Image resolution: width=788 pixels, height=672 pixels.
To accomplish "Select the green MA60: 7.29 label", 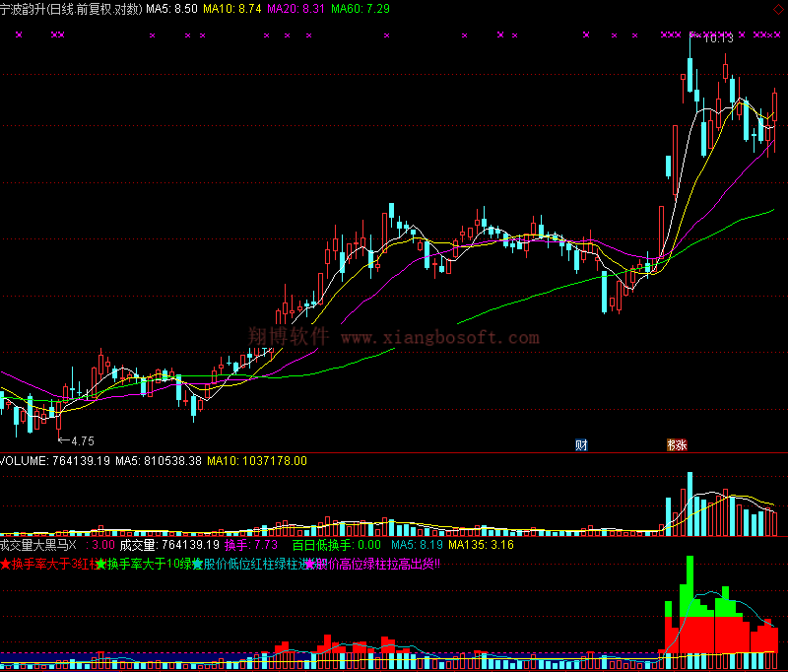I will click(x=360, y=8).
